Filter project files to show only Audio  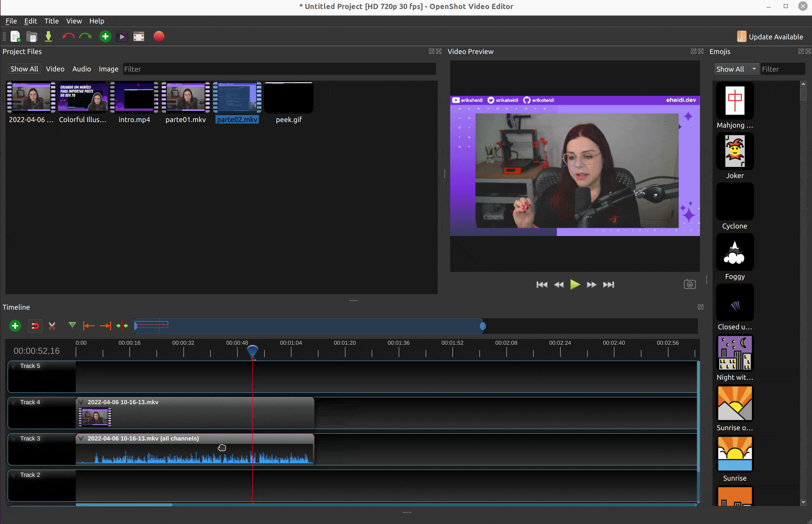click(81, 69)
